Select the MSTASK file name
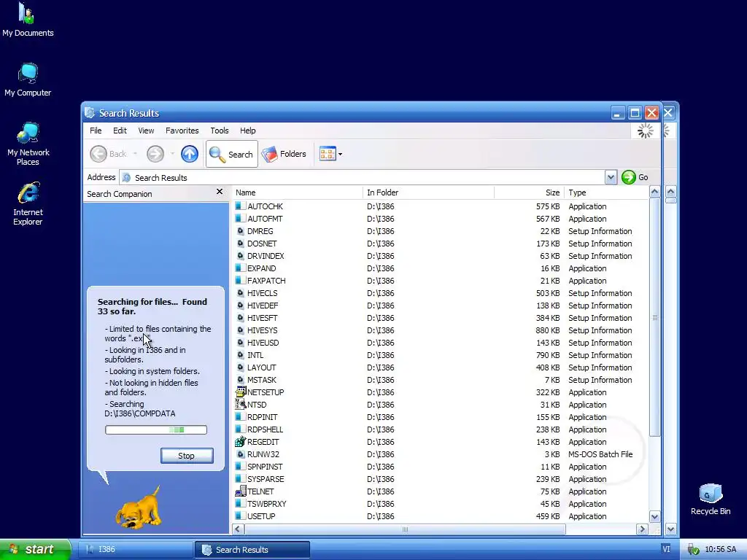Image resolution: width=747 pixels, height=560 pixels. point(262,380)
